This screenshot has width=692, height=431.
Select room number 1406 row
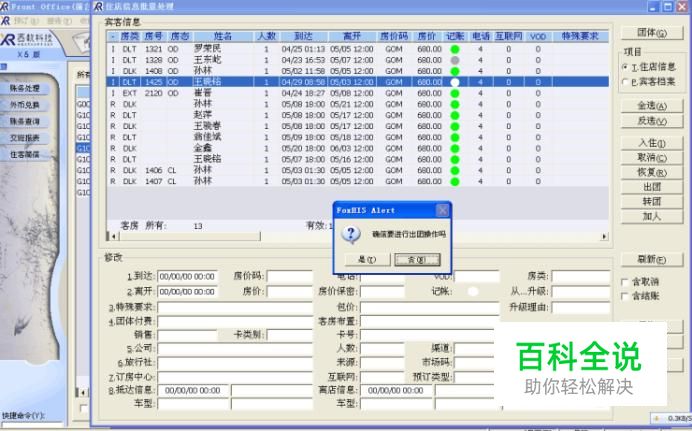coord(357,170)
